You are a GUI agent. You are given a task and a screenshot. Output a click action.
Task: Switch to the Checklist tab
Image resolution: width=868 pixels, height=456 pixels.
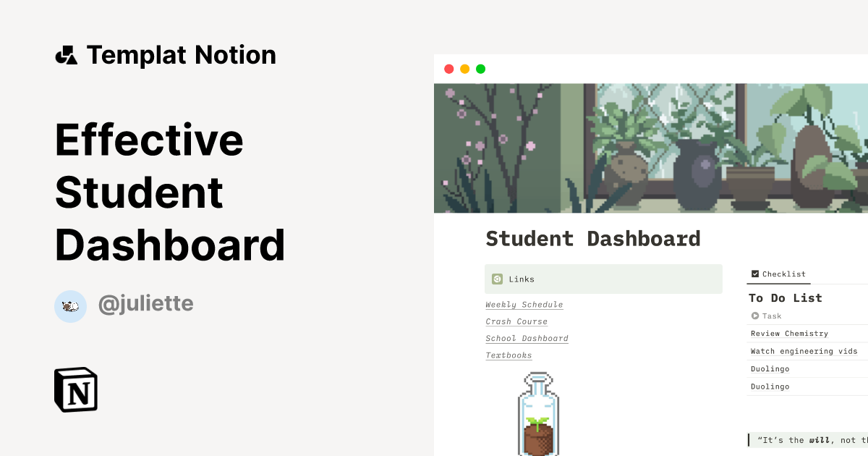click(x=779, y=274)
